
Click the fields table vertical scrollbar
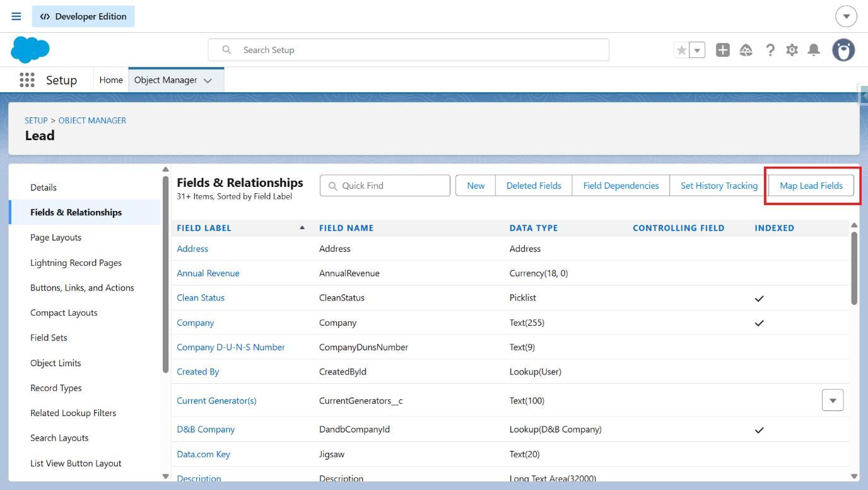pos(855,268)
